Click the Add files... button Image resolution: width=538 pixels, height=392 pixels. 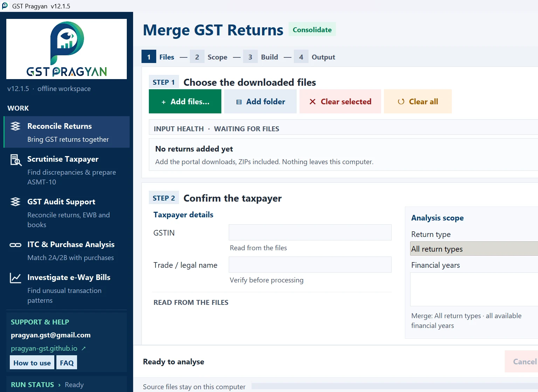coord(185,101)
